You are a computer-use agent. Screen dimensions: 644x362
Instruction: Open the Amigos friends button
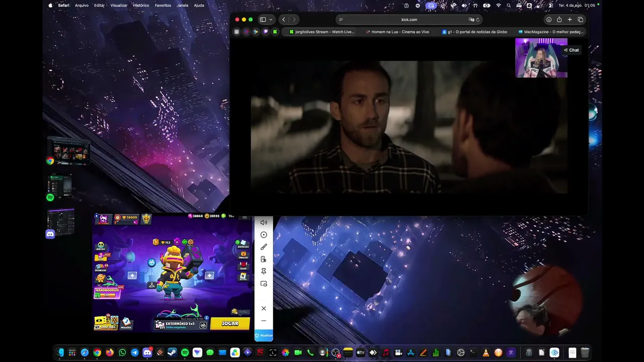point(244,254)
